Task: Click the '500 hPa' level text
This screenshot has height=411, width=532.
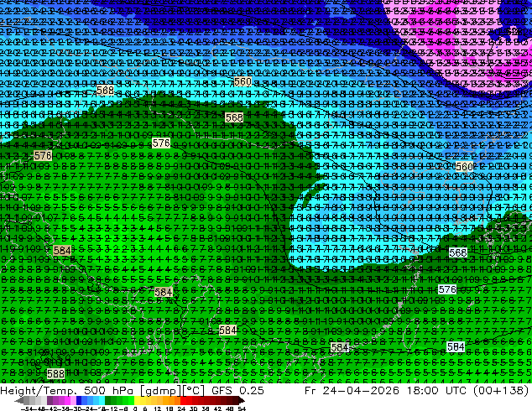Action: (110, 391)
